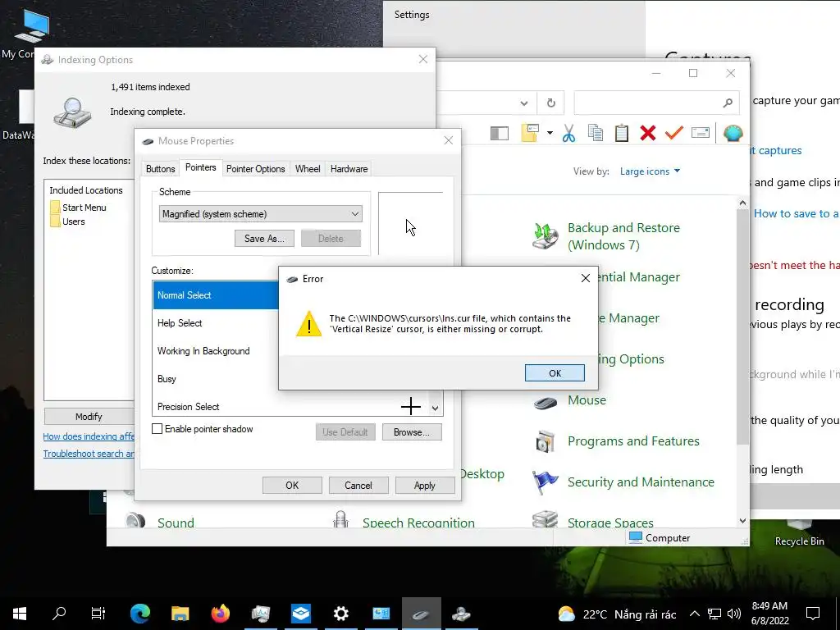The width and height of the screenshot is (840, 630).
Task: Open the Wheel tab
Action: coord(308,169)
